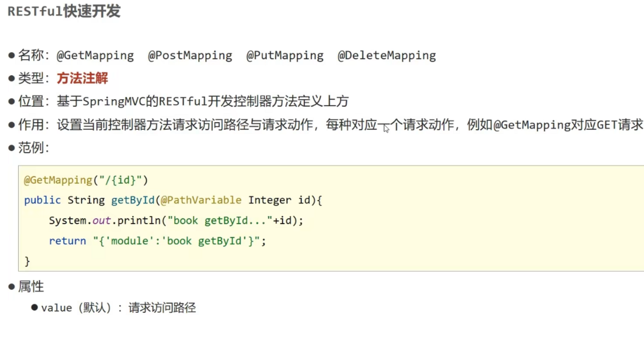
Task: Select the @PostMapping annotation text
Action: coord(190,55)
